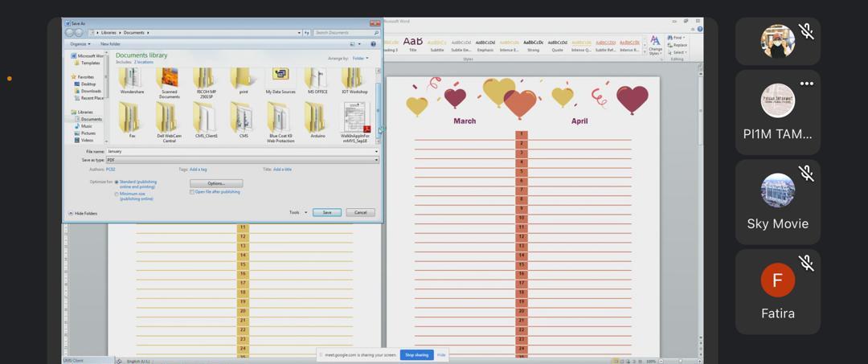Click Word Help icon in ribbon corner
Viewport: 868px width, 364px height.
coord(700,29)
